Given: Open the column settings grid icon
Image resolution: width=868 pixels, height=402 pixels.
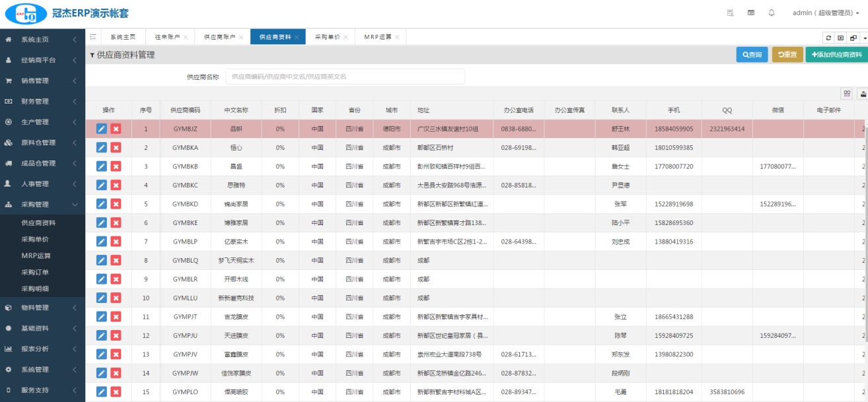Looking at the screenshot, I should 846,94.
